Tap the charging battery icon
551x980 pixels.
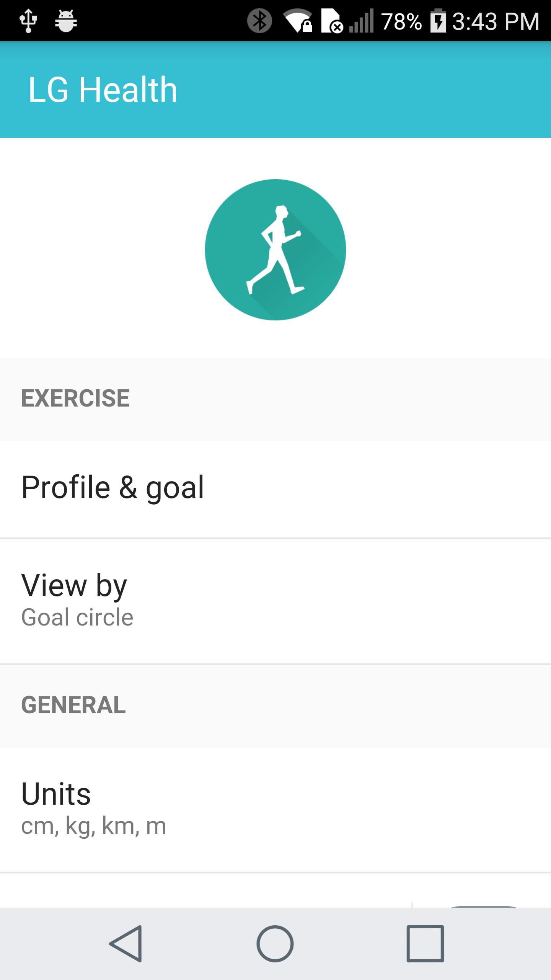(x=438, y=21)
